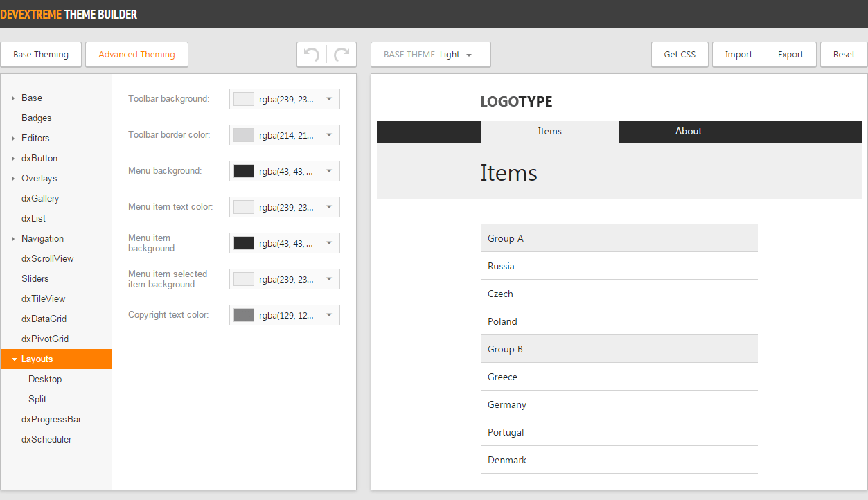This screenshot has width=868, height=500.
Task: Select Czech in the preview list
Action: [619, 294]
